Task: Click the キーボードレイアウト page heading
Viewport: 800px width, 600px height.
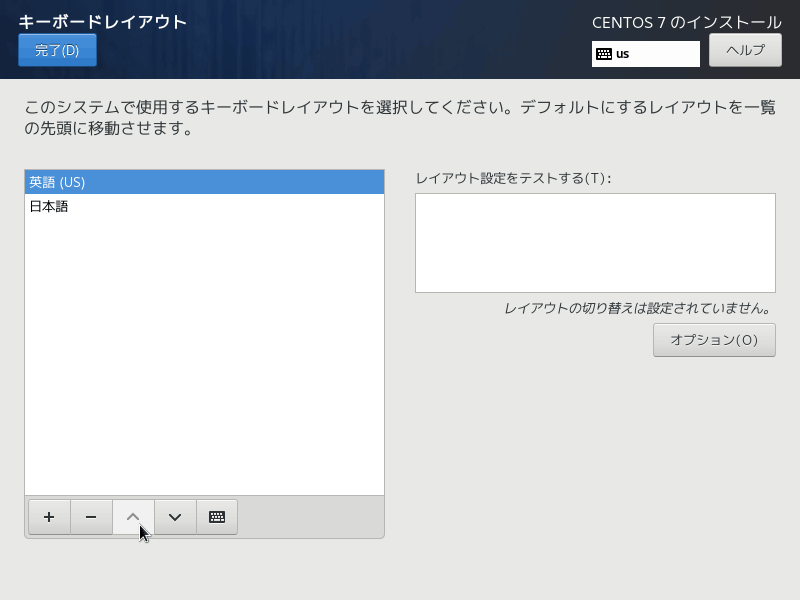Action: 103,21
